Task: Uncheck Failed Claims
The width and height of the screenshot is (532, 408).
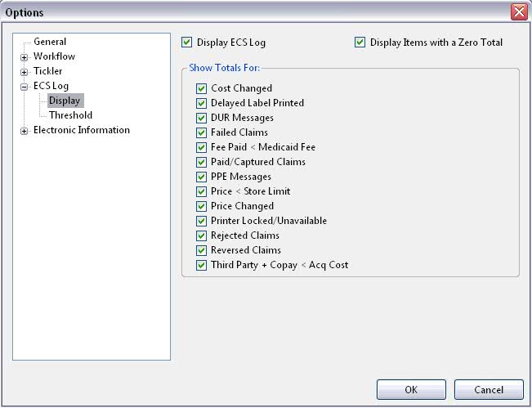Action: pyautogui.click(x=201, y=132)
